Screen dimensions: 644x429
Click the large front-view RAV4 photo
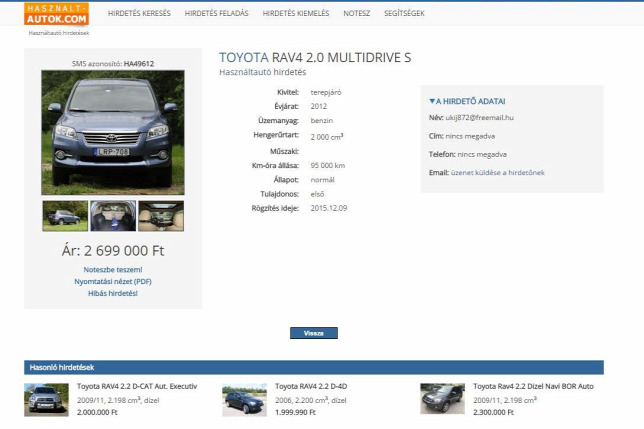click(x=113, y=133)
